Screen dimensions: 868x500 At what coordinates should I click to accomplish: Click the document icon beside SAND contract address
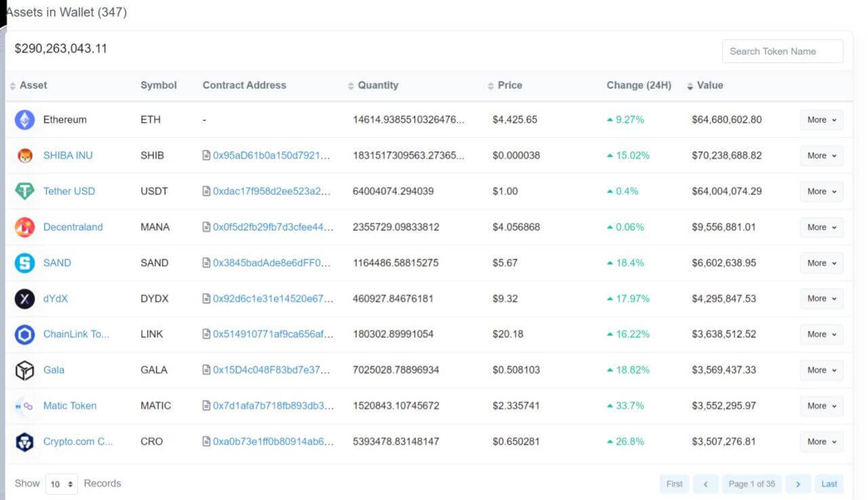coord(206,263)
